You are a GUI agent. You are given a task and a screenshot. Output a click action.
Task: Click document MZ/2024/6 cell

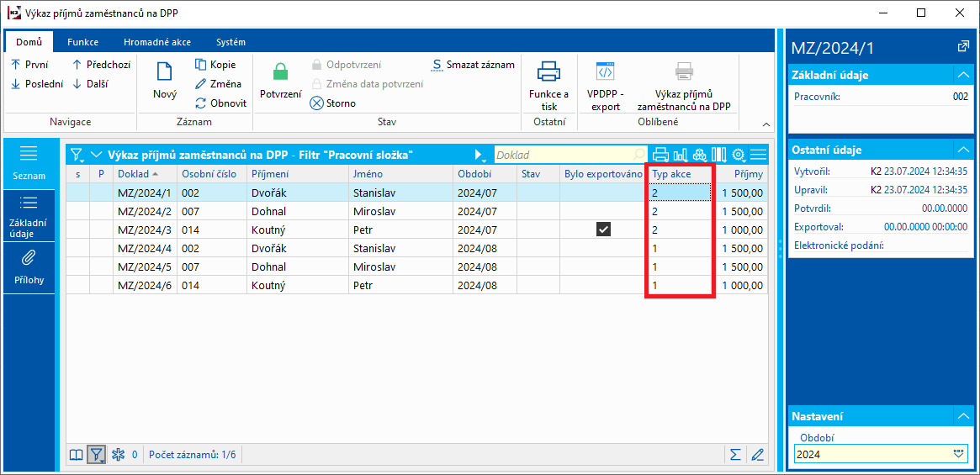145,286
